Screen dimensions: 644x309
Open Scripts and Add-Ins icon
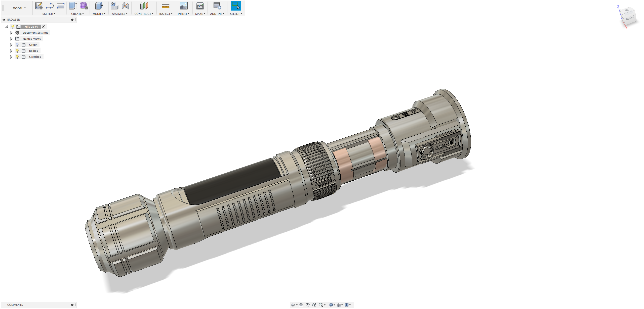click(x=217, y=6)
